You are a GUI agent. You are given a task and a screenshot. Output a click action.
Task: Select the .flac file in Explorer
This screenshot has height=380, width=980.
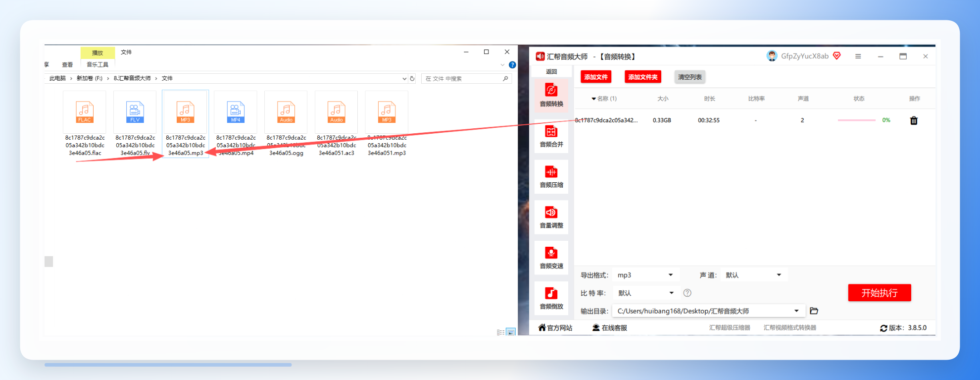click(85, 124)
